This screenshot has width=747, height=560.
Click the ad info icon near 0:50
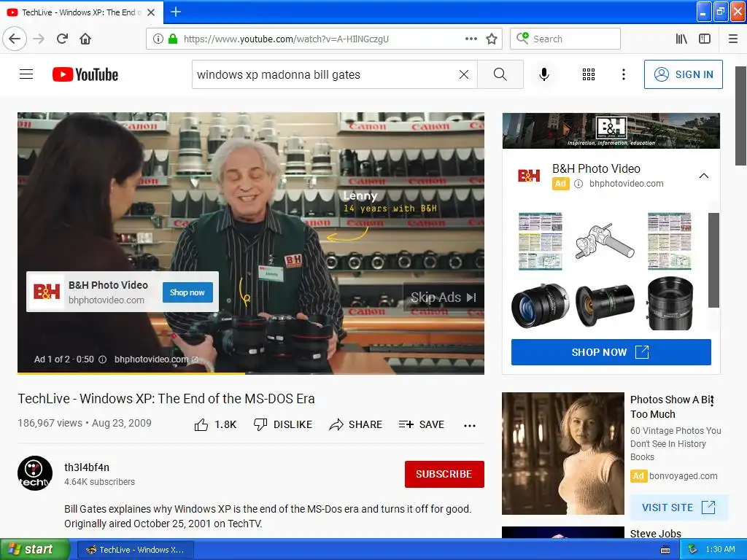point(102,359)
